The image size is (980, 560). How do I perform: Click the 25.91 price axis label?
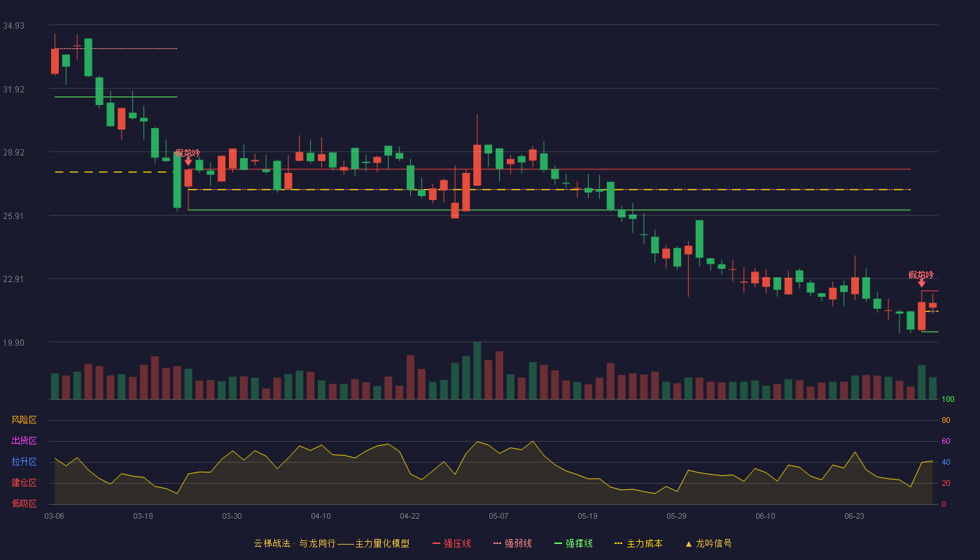pyautogui.click(x=13, y=216)
